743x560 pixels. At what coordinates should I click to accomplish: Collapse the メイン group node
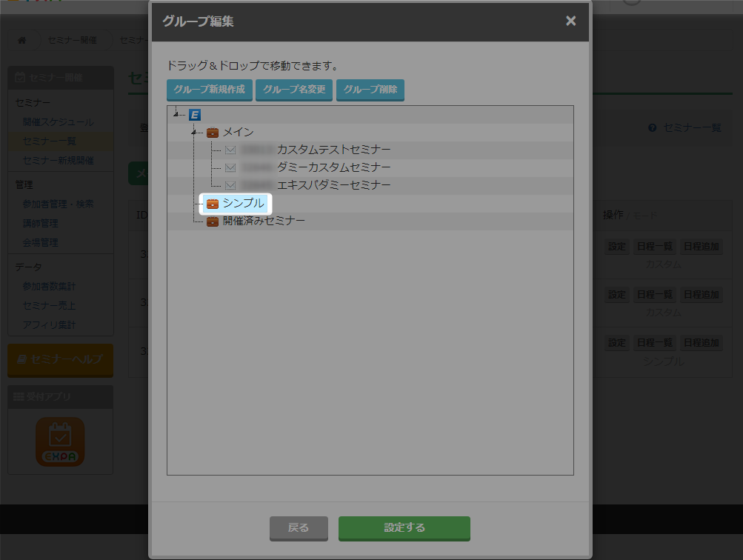click(194, 132)
